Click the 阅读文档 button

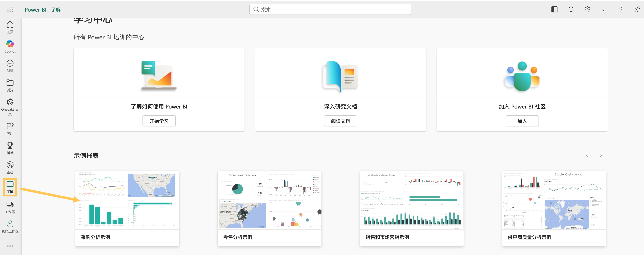pyautogui.click(x=341, y=121)
